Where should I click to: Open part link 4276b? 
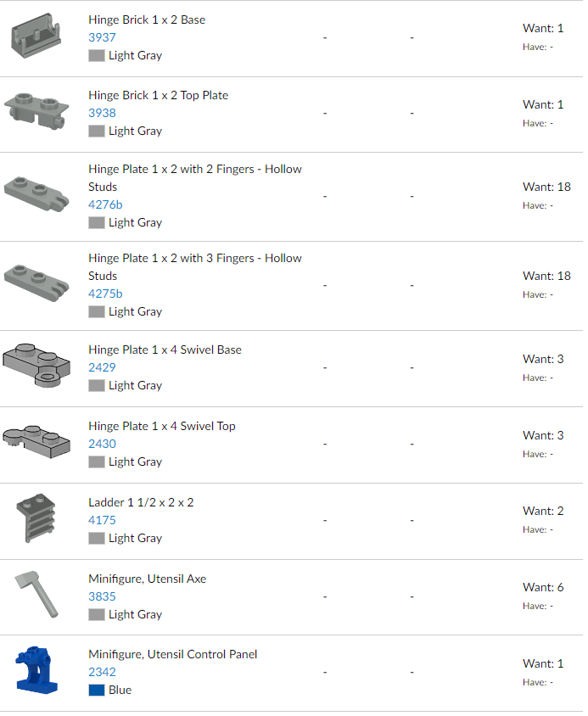point(105,204)
